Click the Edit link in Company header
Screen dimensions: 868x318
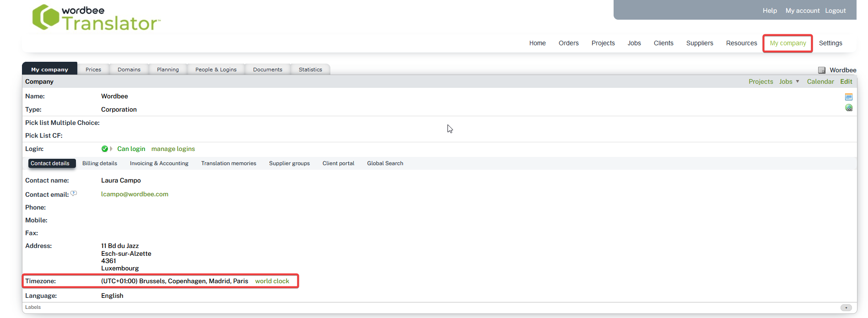(846, 81)
